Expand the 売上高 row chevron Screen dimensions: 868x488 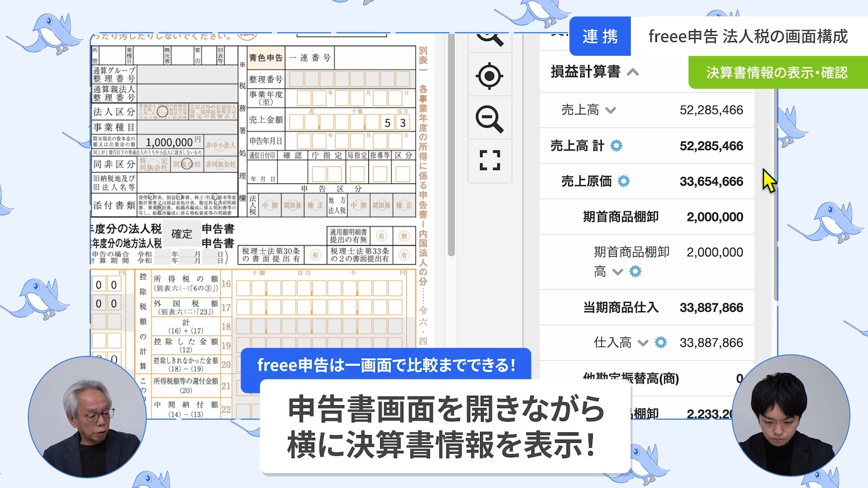(610, 110)
